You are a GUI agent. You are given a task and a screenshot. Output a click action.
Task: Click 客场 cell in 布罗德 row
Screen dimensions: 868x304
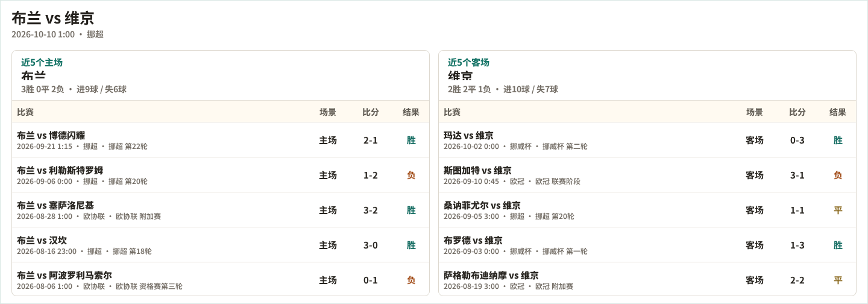(x=755, y=245)
